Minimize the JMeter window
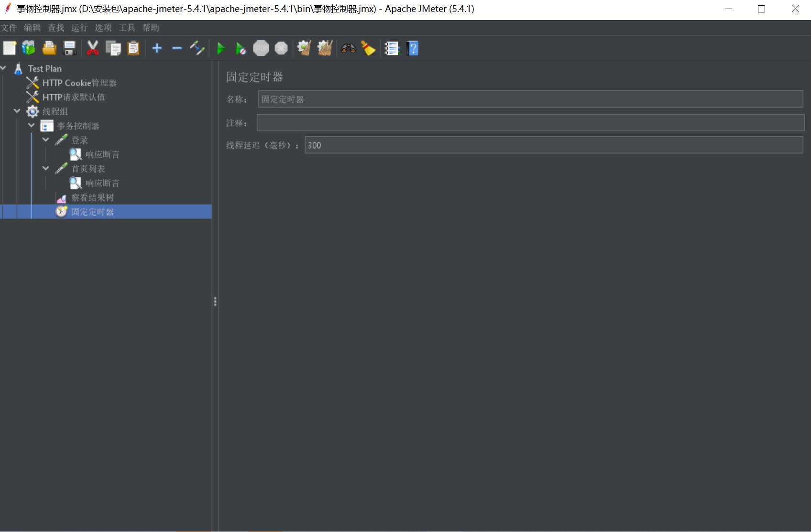This screenshot has width=811, height=532. click(x=729, y=9)
